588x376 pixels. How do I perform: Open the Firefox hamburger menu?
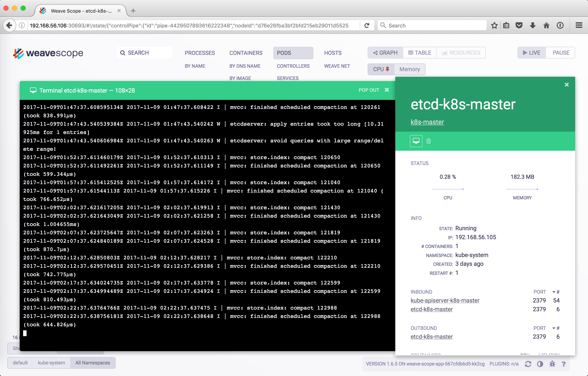coord(579,26)
